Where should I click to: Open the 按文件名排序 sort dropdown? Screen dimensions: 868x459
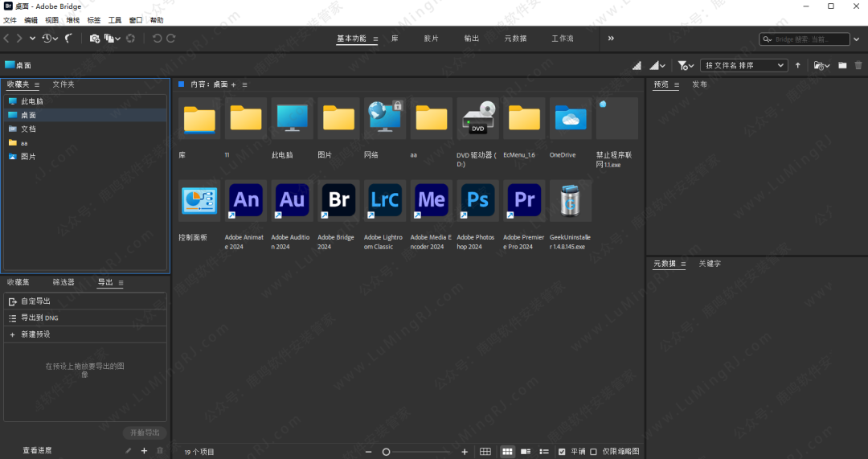point(743,65)
